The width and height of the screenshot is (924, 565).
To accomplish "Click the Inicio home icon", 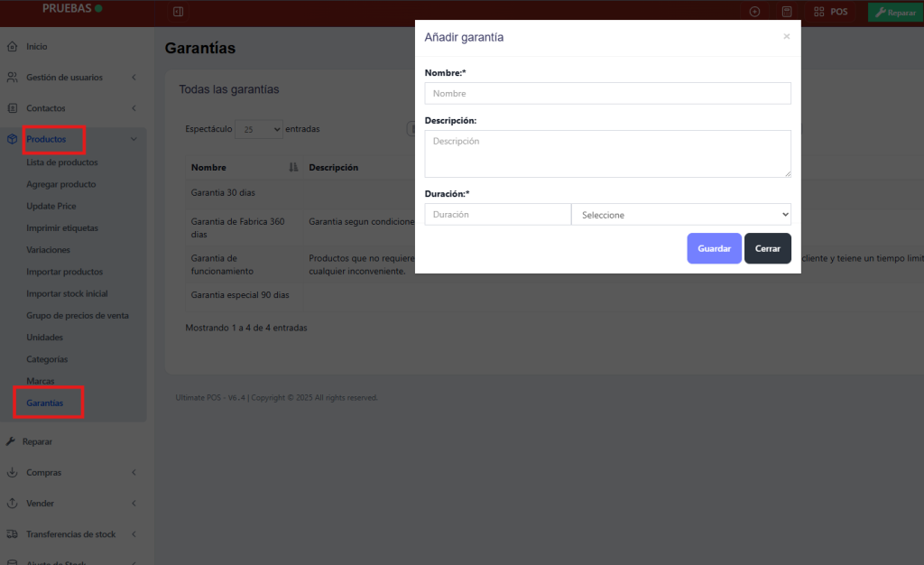I will 12,46.
